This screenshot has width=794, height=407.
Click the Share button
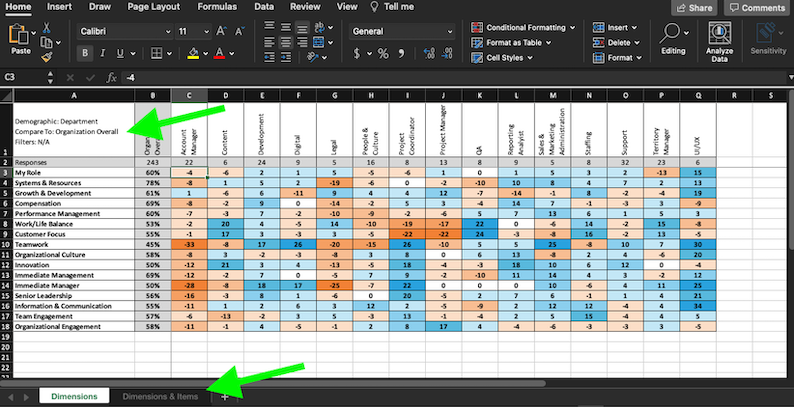(x=694, y=8)
